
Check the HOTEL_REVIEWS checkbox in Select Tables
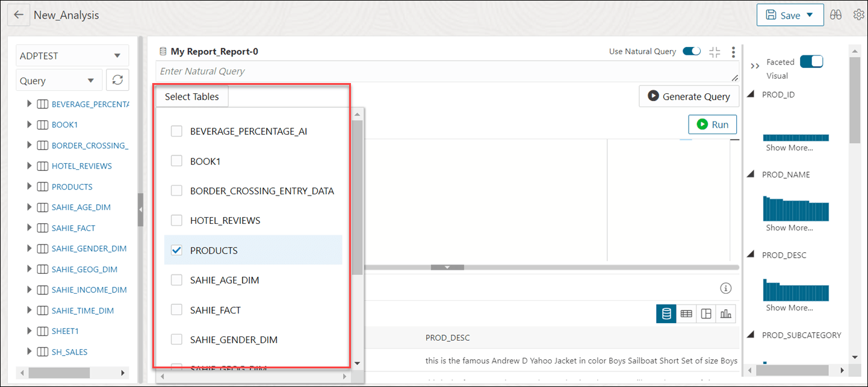pyautogui.click(x=176, y=220)
